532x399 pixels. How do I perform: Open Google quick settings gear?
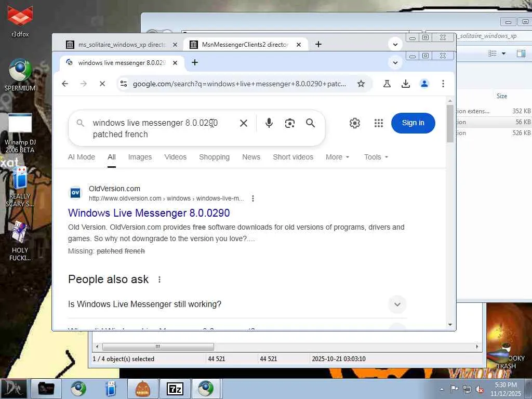354,123
